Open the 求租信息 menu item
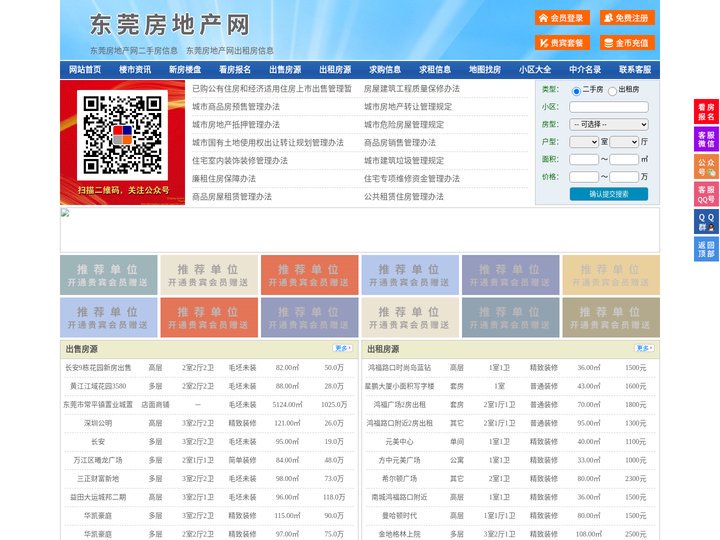720x540 pixels. (435, 70)
